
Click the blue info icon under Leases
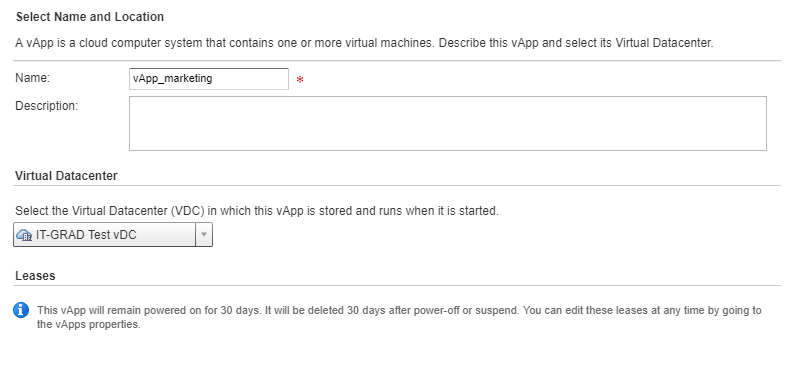[21, 310]
